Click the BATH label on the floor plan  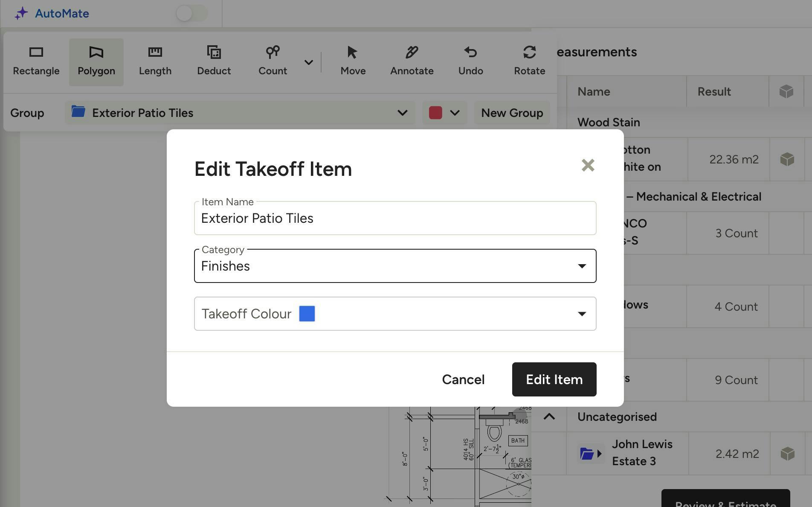point(518,440)
